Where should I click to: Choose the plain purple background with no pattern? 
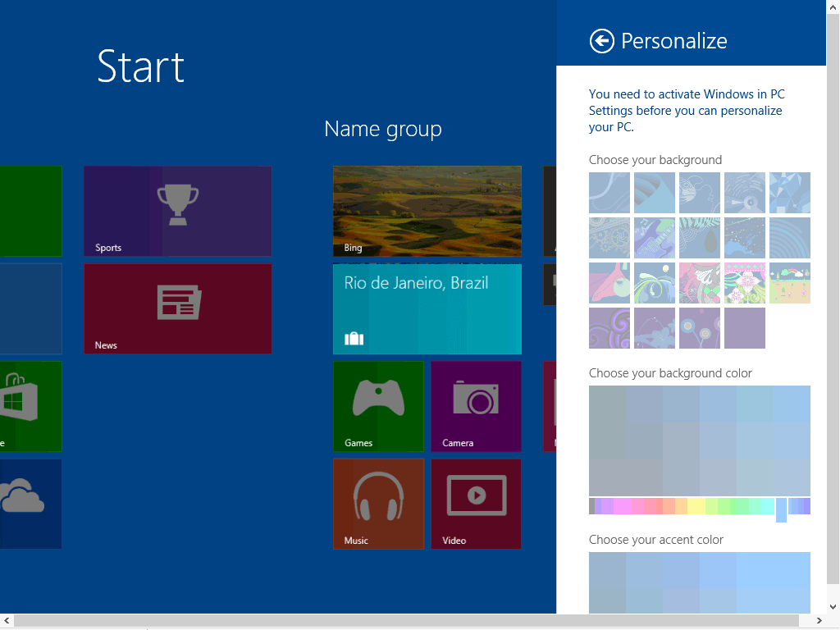(x=745, y=328)
